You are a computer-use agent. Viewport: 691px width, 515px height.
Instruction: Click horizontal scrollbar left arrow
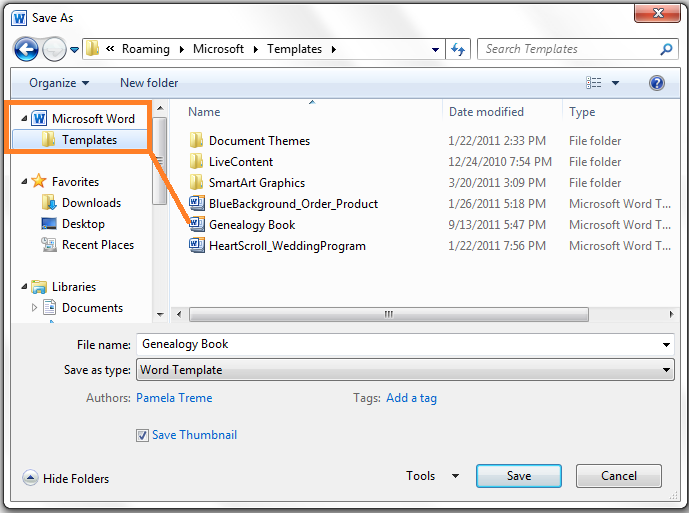[x=179, y=314]
